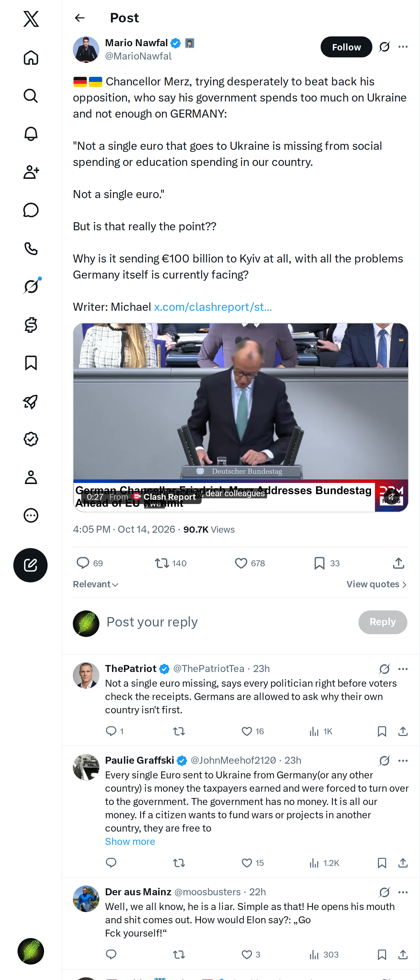Image resolution: width=420 pixels, height=980 pixels.
Task: Expand Paulie Graffski's reply with Show more
Action: 130,841
